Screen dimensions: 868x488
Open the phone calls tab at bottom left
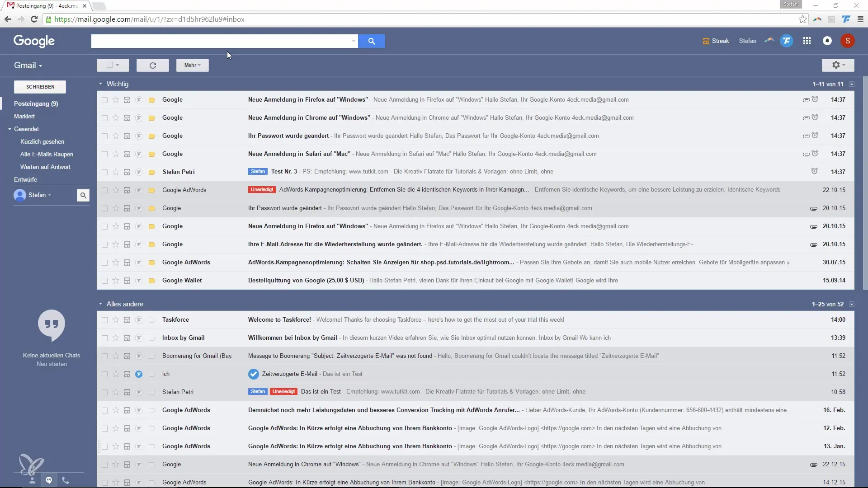pyautogui.click(x=66, y=480)
